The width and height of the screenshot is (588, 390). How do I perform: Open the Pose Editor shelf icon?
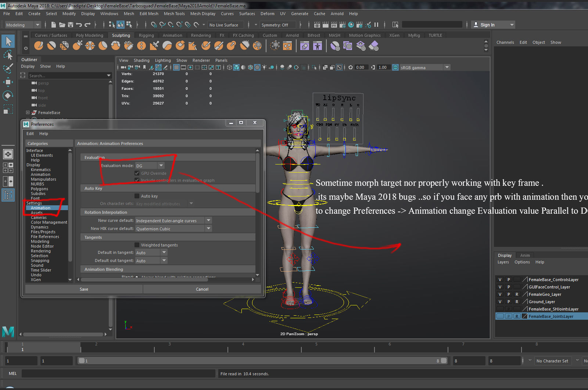pos(318,46)
